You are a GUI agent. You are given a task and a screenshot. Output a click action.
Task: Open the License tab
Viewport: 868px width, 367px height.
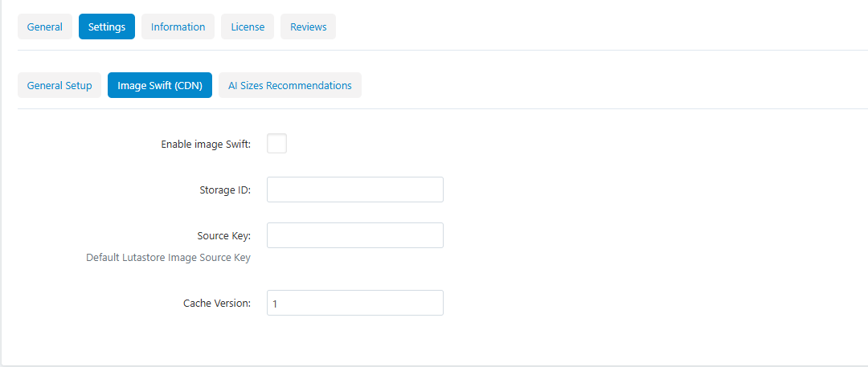point(248,27)
